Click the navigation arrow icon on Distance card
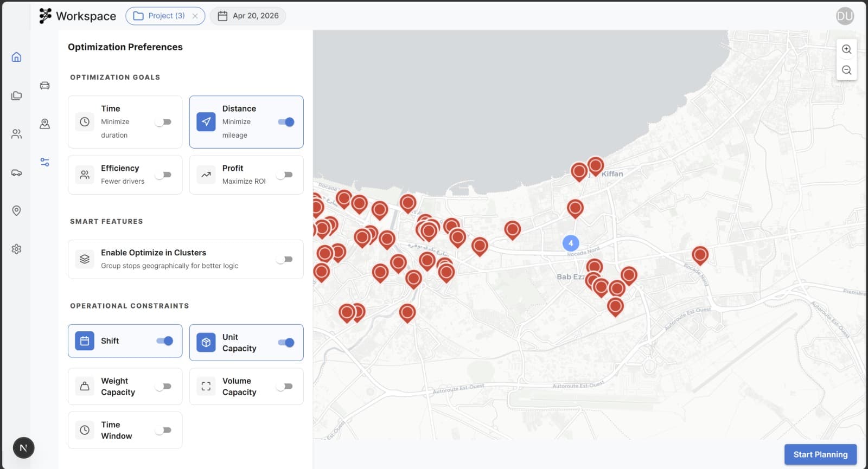 point(206,122)
